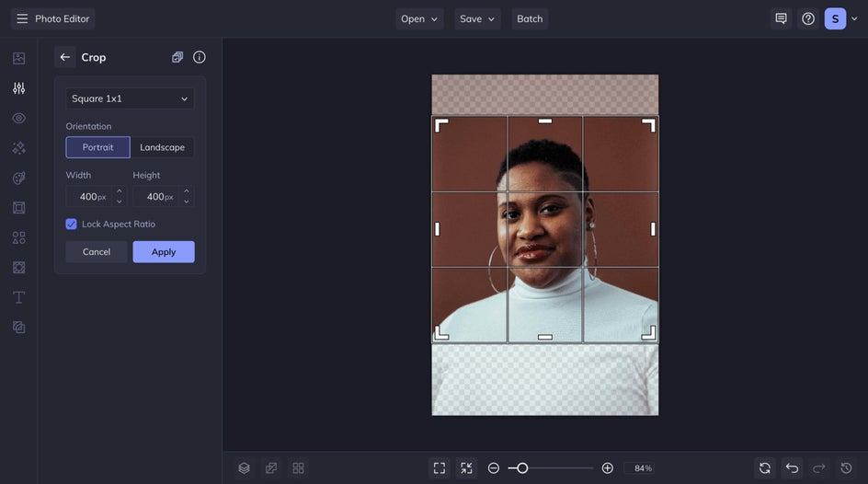Open the Image Manager sidebar icon
The image size is (868, 484).
pos(18,58)
